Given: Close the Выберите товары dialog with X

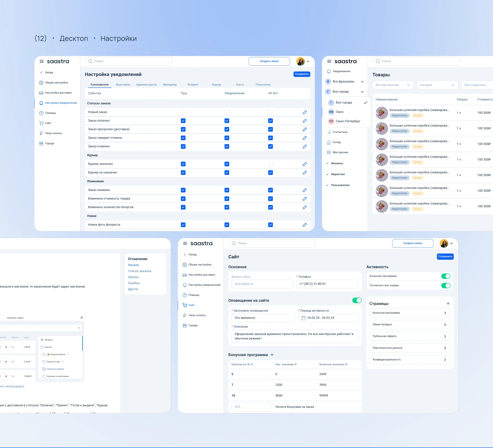Looking at the screenshot, I should click(82, 318).
